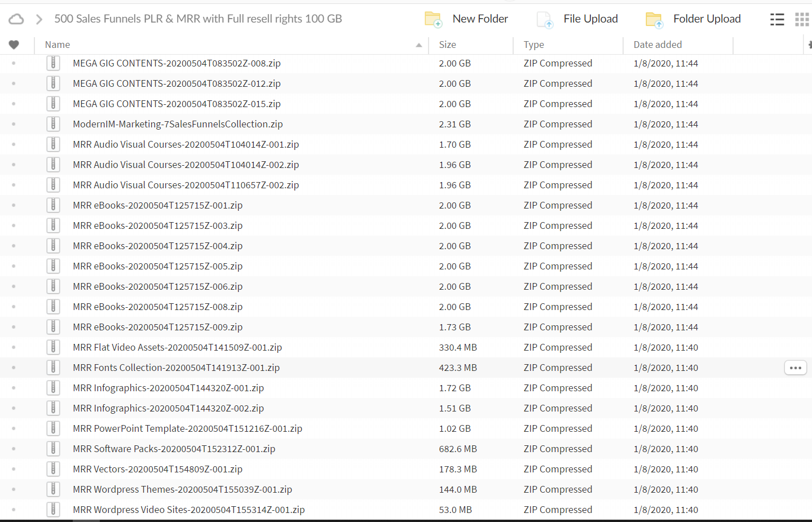Viewport: 812px width, 522px height.
Task: Expand the breadcrumb chevron after cloud
Action: pos(39,19)
